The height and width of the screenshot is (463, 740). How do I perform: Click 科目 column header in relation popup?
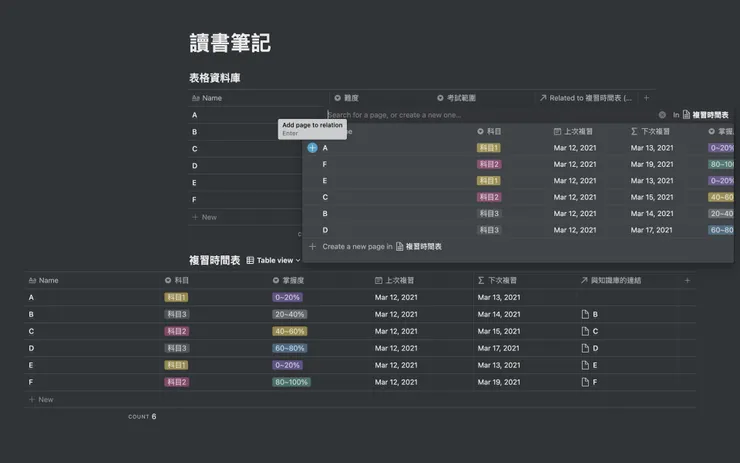click(489, 131)
